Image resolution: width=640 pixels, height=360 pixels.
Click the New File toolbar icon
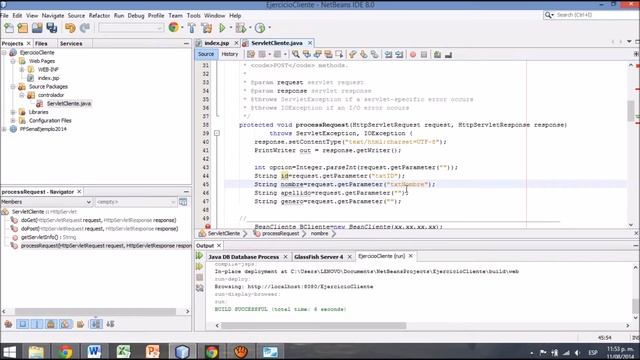coord(9,28)
